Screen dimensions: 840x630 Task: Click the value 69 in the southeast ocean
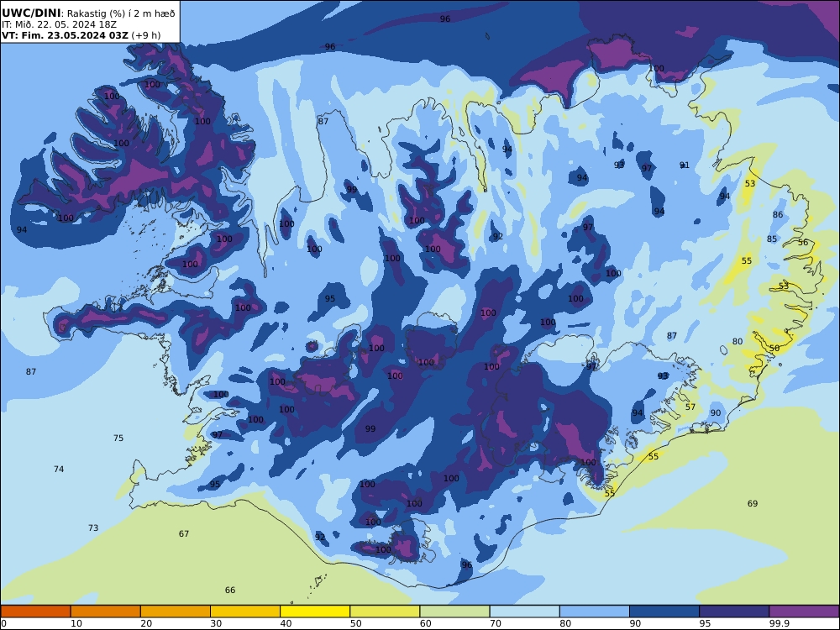[753, 503]
